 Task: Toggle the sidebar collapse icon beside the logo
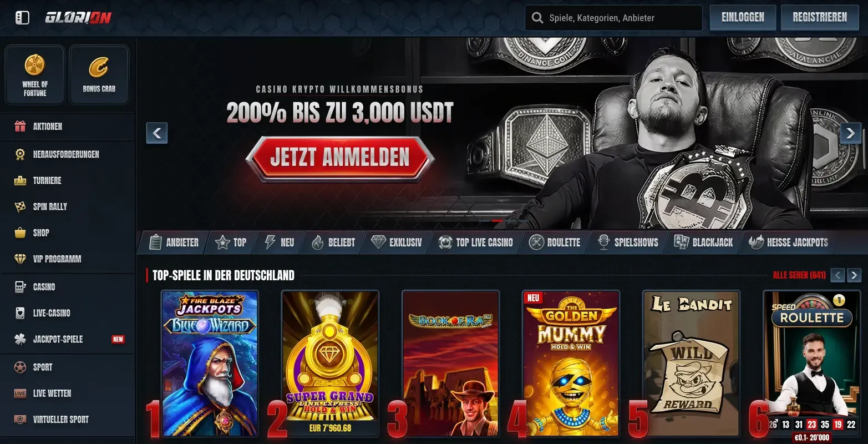coord(22,18)
